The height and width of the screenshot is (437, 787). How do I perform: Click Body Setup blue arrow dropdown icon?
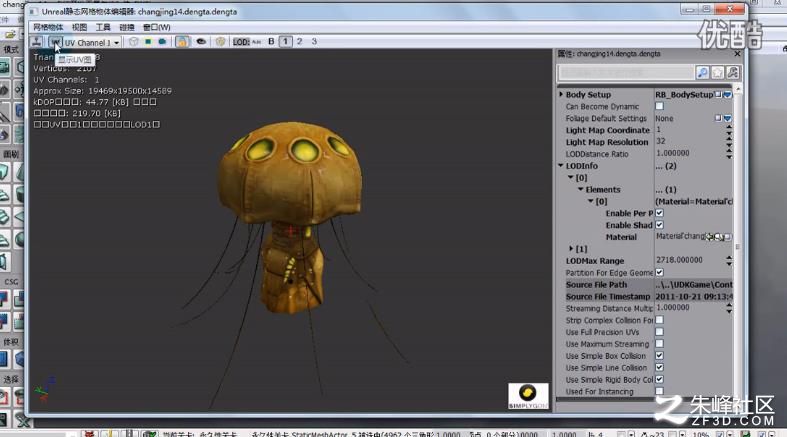727,94
